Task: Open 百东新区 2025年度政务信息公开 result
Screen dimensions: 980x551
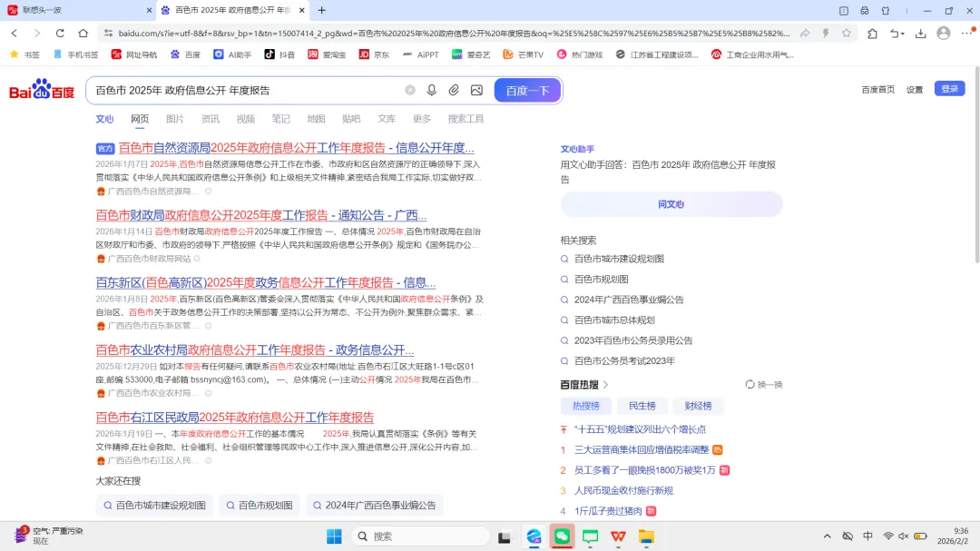Action: pyautogui.click(x=266, y=282)
